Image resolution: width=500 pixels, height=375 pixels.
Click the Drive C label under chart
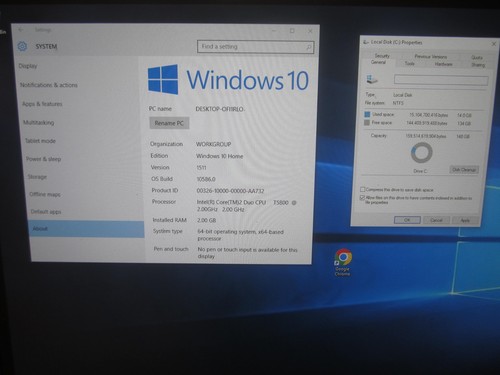pyautogui.click(x=420, y=171)
